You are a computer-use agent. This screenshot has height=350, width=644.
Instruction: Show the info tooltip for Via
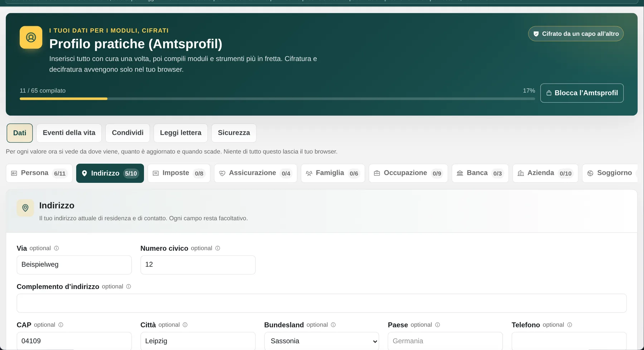(x=56, y=248)
